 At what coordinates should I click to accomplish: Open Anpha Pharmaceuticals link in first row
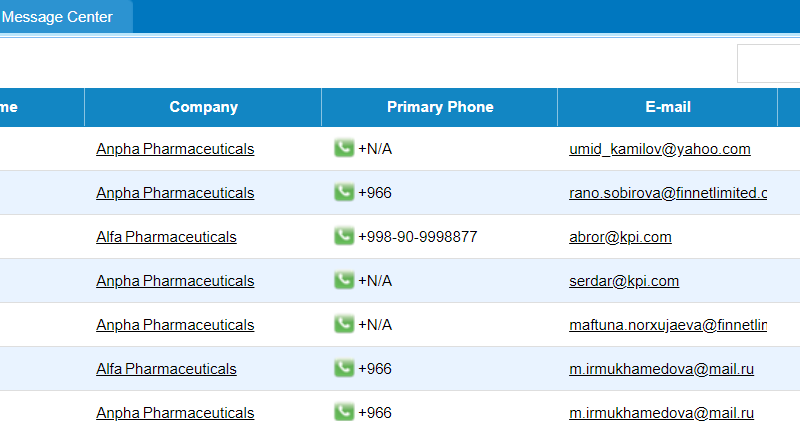coord(175,149)
